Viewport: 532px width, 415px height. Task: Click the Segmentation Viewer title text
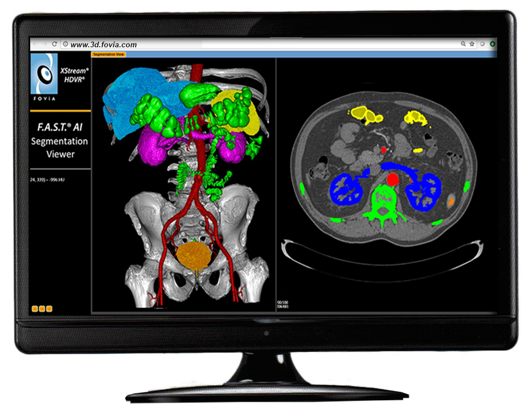click(60, 148)
